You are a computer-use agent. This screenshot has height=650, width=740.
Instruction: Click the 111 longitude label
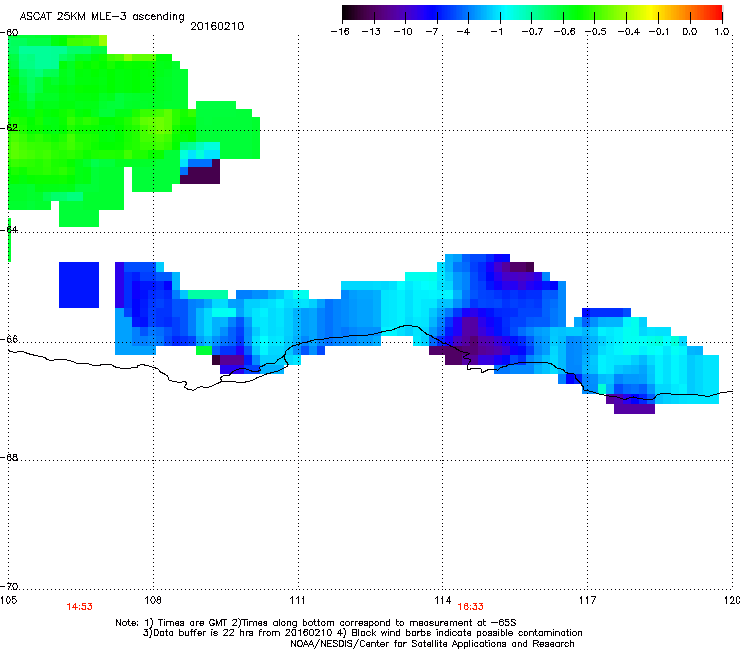[297, 600]
